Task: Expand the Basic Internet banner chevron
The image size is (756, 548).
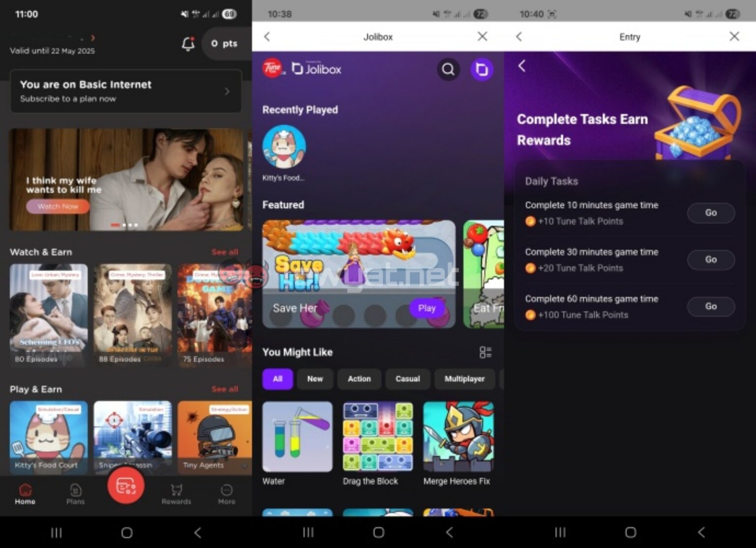Action: click(x=227, y=91)
